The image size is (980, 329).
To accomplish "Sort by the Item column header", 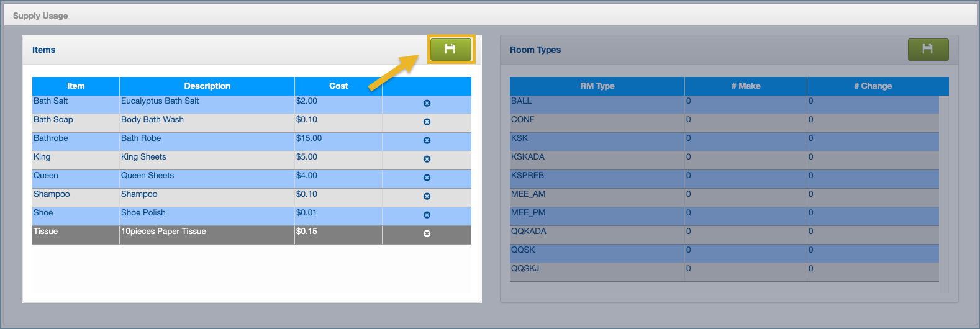I will (76, 86).
